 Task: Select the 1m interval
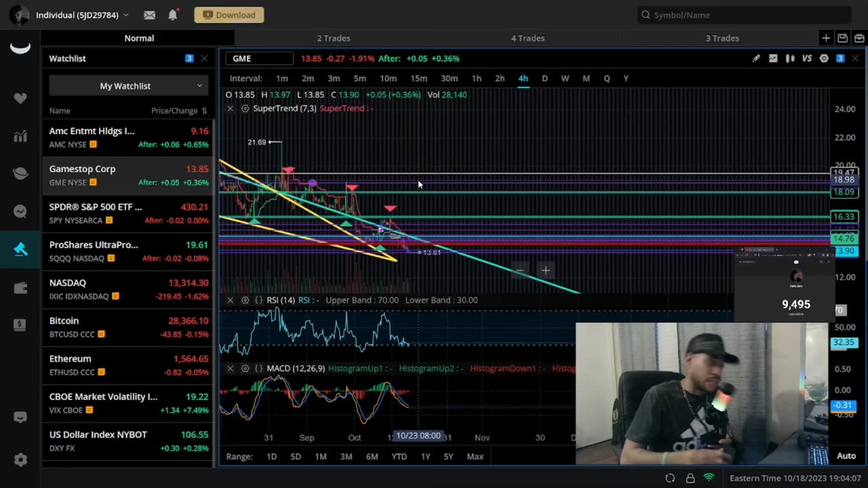point(282,78)
